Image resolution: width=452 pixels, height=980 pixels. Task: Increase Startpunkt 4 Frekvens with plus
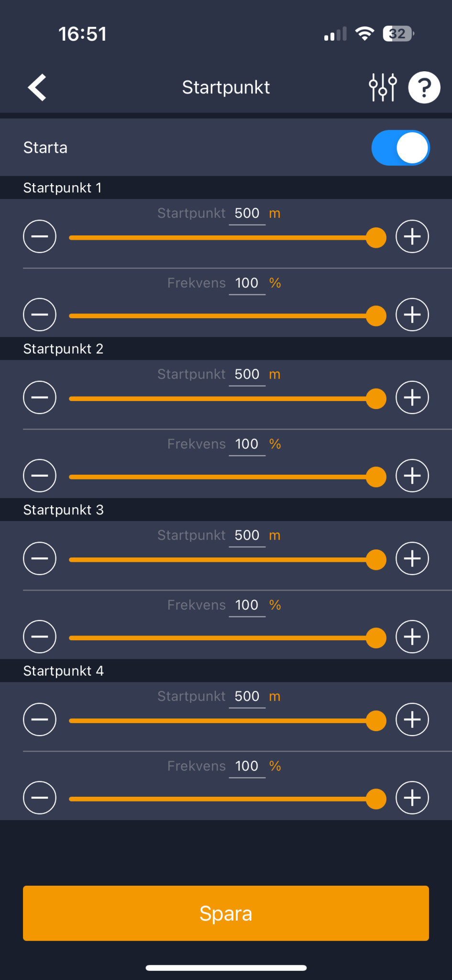[412, 798]
